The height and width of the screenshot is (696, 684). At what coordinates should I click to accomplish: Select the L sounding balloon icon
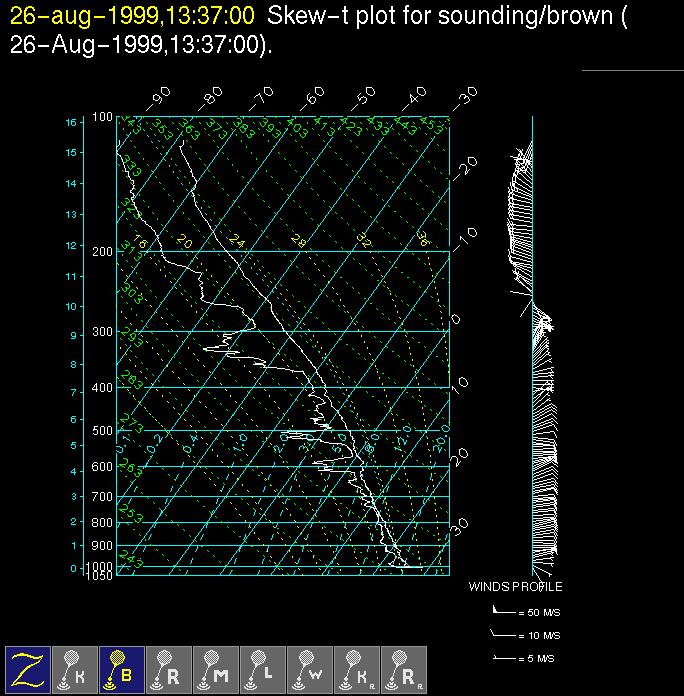point(263,669)
